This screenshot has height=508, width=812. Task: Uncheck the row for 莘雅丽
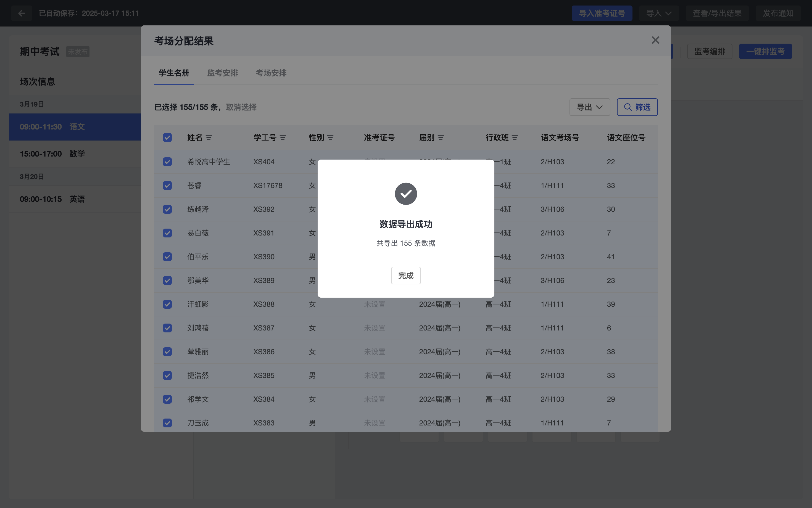(x=167, y=352)
